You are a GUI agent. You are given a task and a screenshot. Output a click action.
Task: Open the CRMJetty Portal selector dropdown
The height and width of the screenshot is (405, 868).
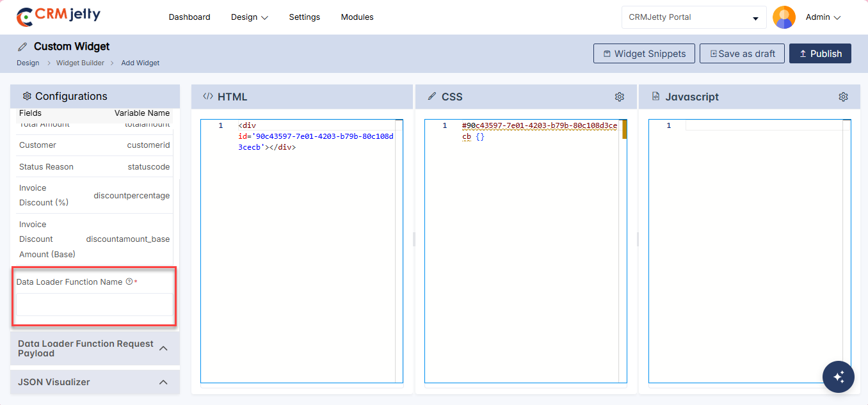(693, 17)
